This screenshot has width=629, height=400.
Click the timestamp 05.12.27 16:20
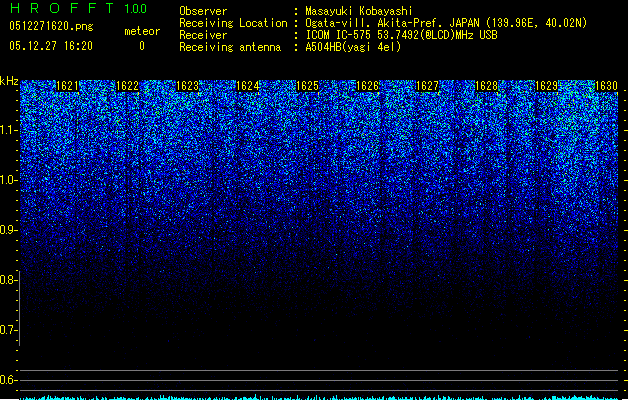[x=51, y=46]
